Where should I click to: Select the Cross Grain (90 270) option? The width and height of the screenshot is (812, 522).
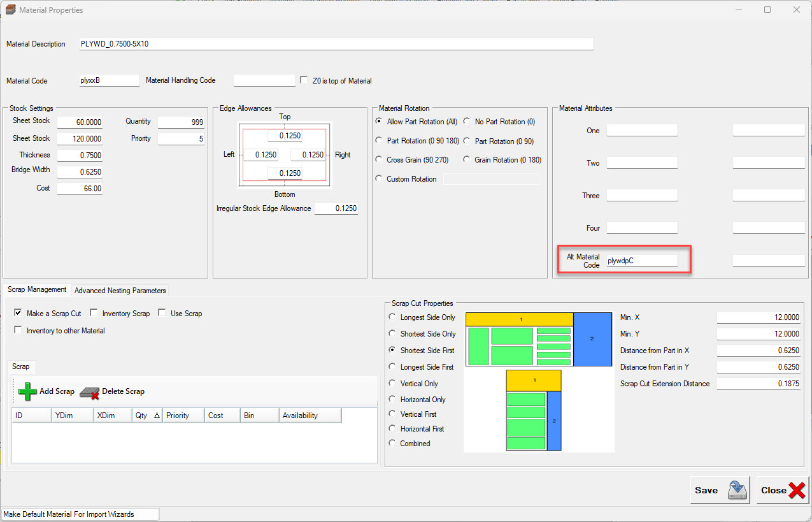[380, 160]
